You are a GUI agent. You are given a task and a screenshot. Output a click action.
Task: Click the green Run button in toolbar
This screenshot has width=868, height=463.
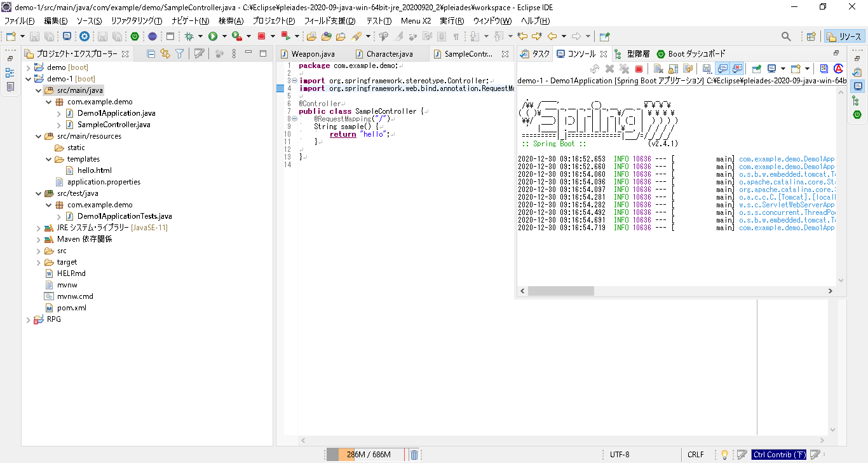[x=213, y=37]
